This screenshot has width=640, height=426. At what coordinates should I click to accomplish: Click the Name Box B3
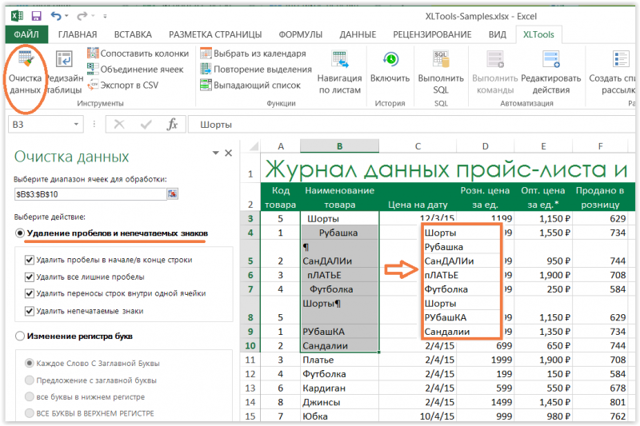[x=40, y=124]
